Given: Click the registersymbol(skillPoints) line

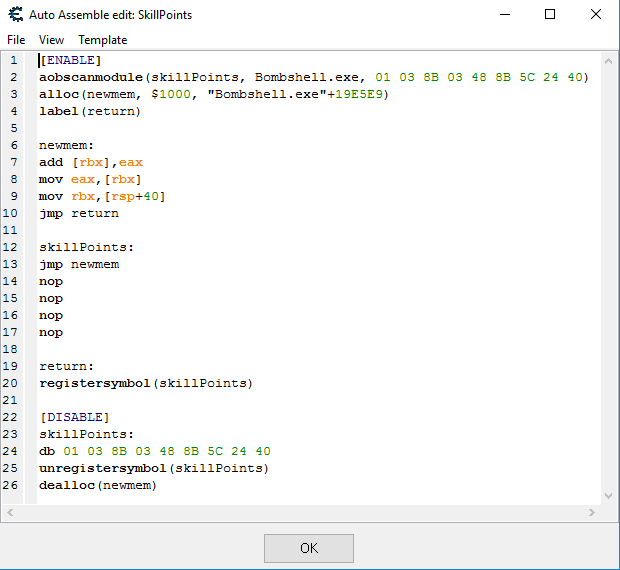Looking at the screenshot, I should click(145, 383).
